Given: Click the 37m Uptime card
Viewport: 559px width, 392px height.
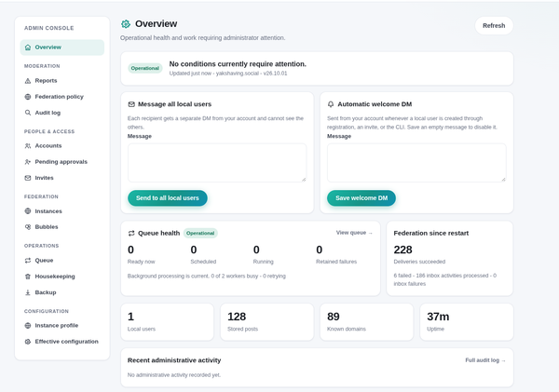Looking at the screenshot, I should (x=467, y=322).
